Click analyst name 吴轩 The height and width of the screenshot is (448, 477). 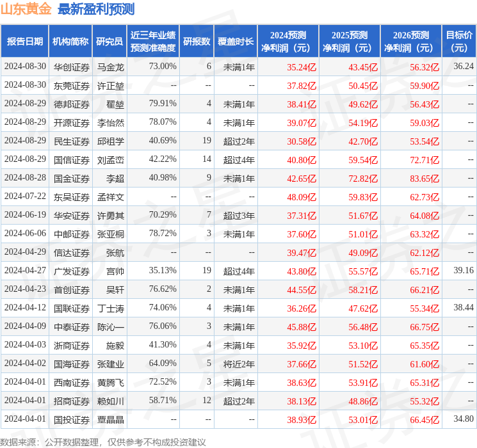coord(115,290)
